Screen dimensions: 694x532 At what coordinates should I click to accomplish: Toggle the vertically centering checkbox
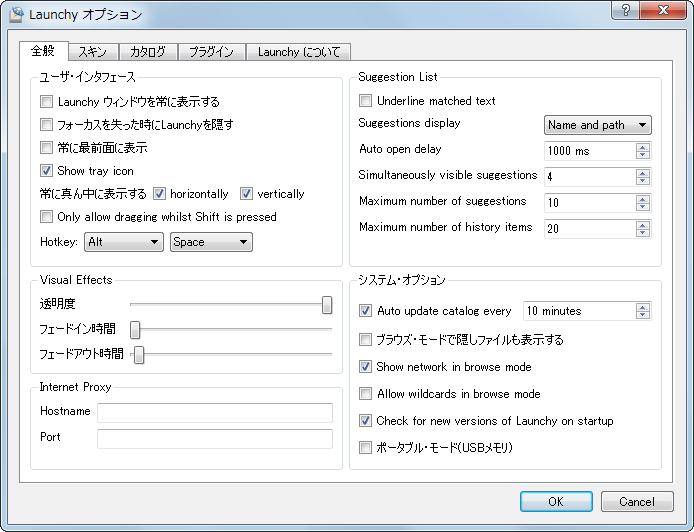(247, 194)
